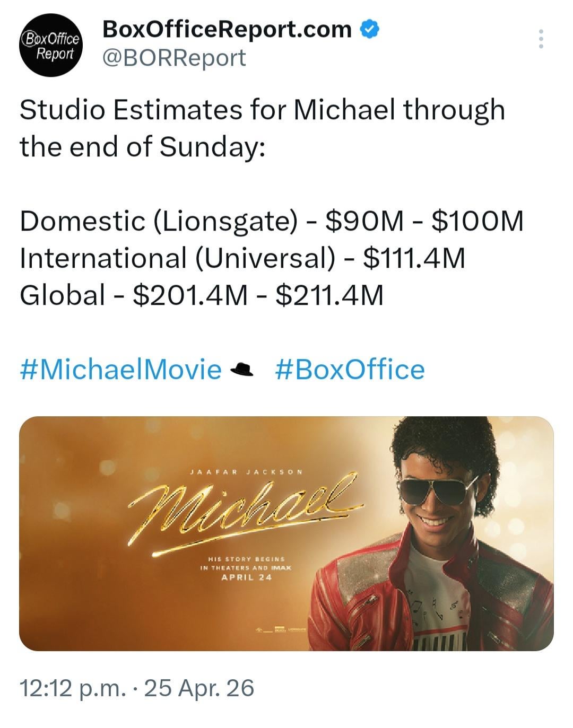Click the blue verified badge
This screenshot has height=728, width=573.
[x=369, y=29]
